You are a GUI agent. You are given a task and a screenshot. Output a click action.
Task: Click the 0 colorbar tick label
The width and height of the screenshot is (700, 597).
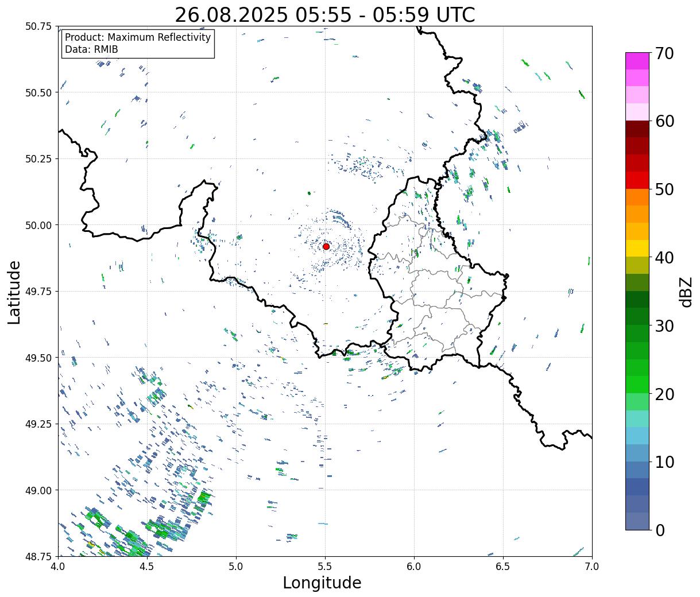[x=660, y=530]
